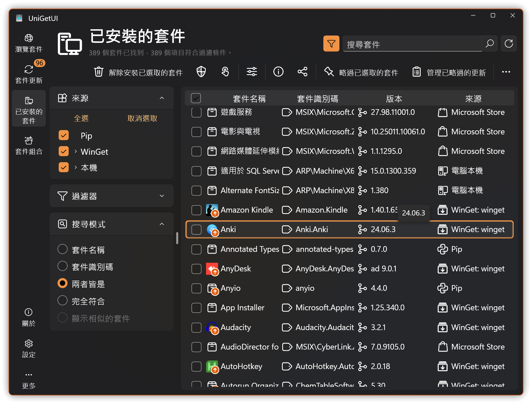The width and height of the screenshot is (532, 404).
Task: Click the UniGetUI app icon in title bar
Action: [19, 18]
